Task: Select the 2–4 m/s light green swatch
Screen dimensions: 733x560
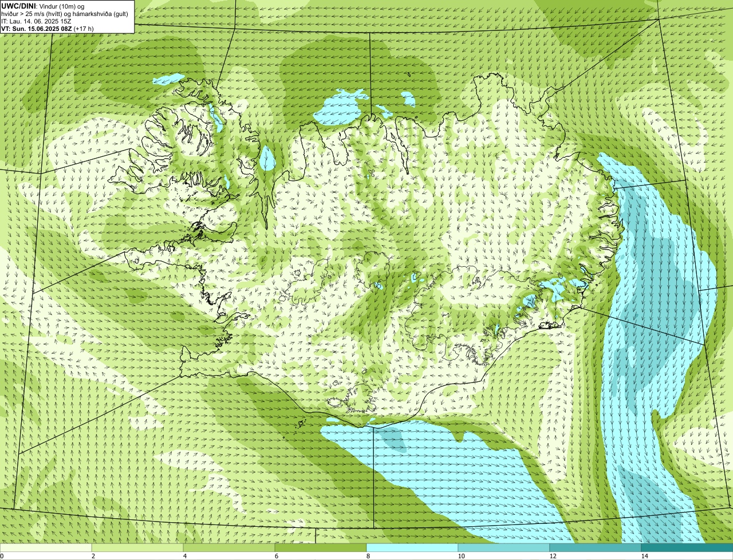Action: pos(137,547)
